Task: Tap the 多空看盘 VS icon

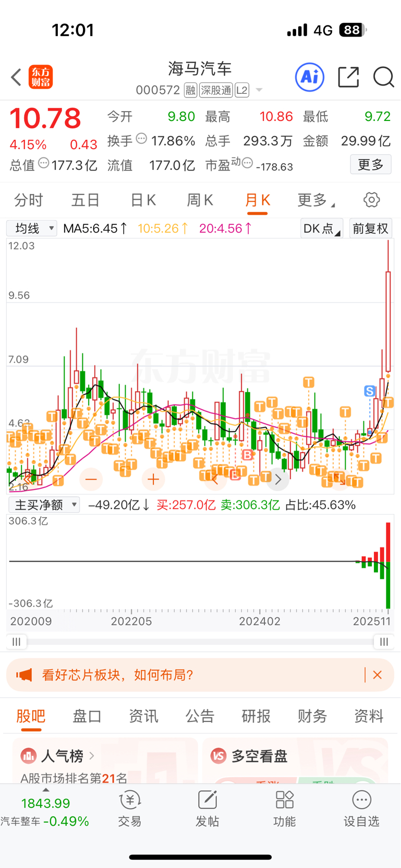Action: pyautogui.click(x=218, y=755)
